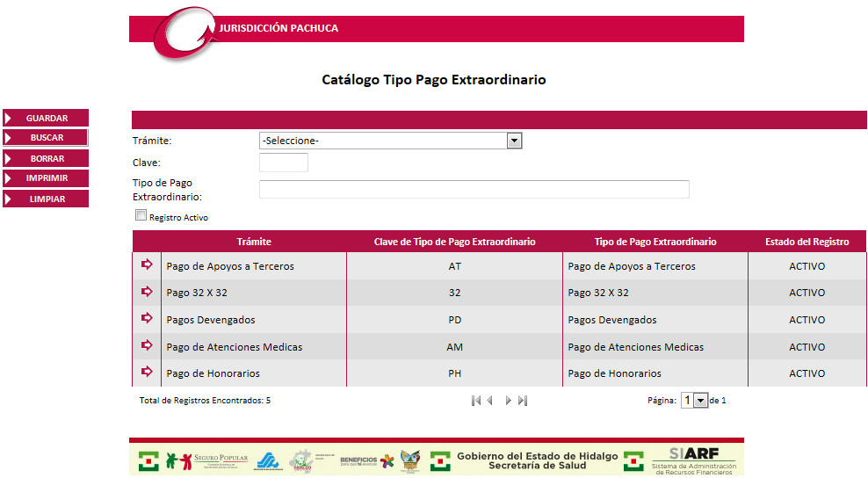Viewport: 868px width, 478px height.
Task: Focus the Clave input field
Action: pos(284,163)
